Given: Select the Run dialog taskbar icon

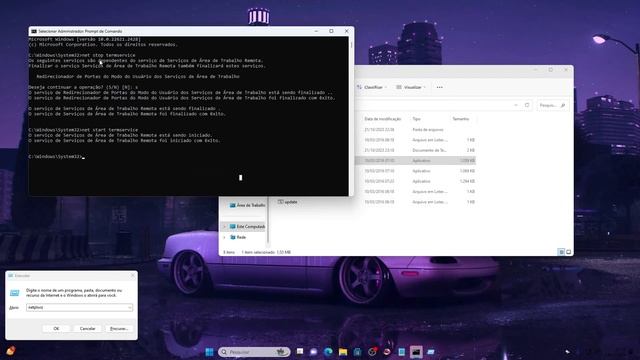Looking at the screenshot, I should [x=431, y=352].
